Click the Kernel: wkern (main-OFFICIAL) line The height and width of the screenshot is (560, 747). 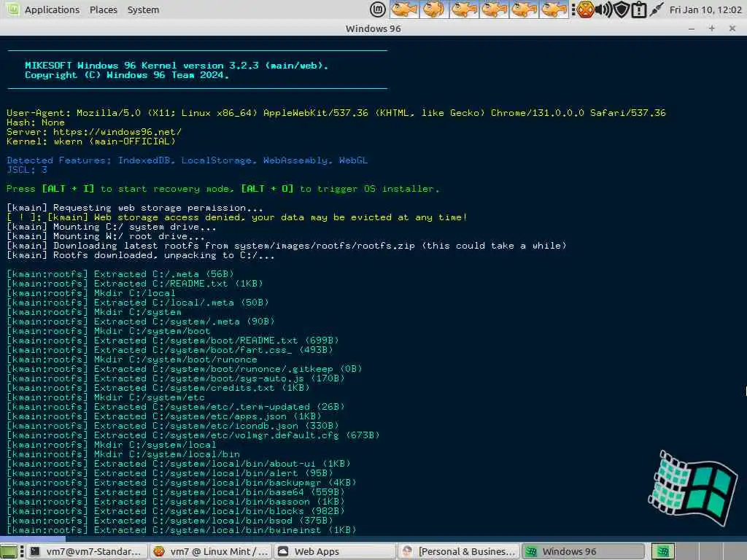(91, 141)
